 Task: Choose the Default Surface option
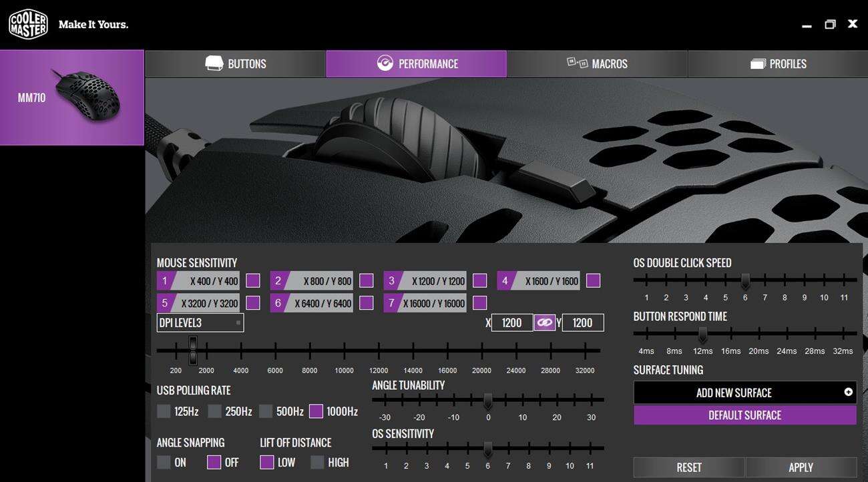744,415
